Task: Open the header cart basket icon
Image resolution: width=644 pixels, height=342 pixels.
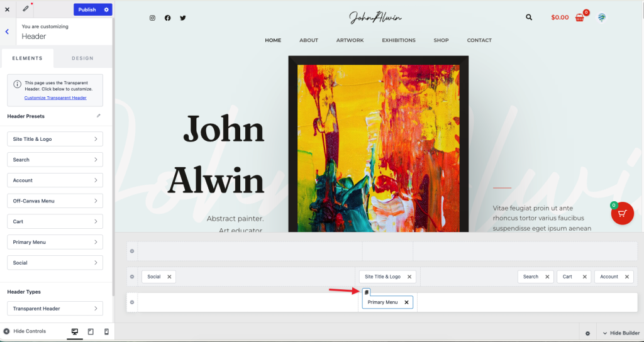Action: (x=579, y=18)
